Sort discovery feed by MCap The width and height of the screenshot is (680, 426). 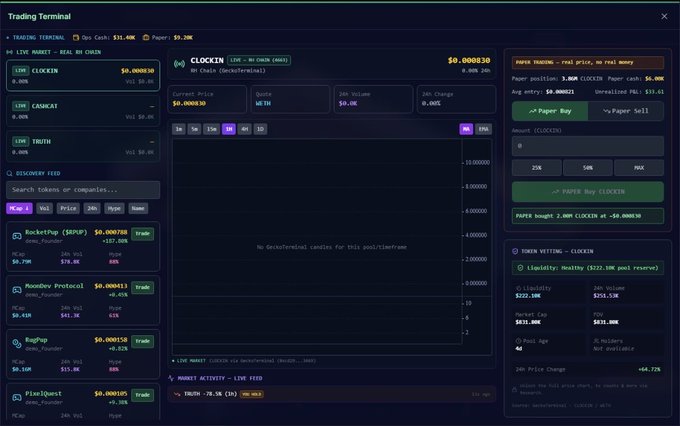pos(19,208)
